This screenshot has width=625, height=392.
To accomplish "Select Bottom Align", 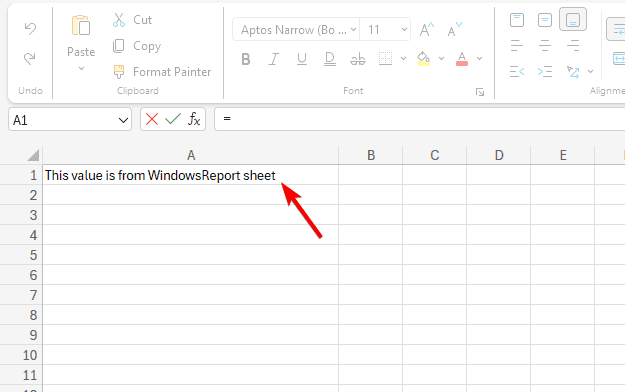I will point(573,19).
